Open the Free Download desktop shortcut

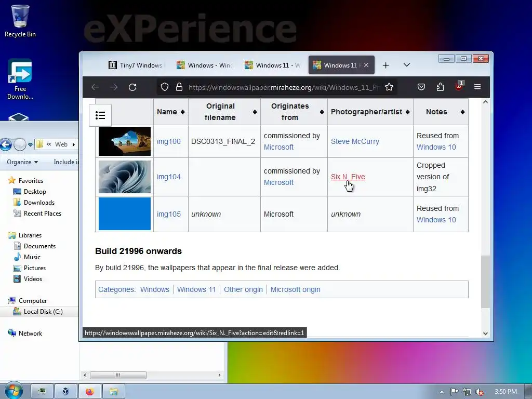(x=20, y=79)
